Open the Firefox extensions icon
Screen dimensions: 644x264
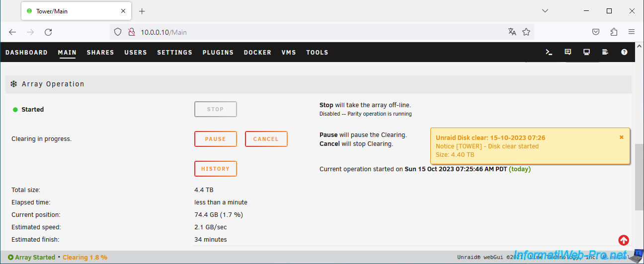click(x=614, y=32)
